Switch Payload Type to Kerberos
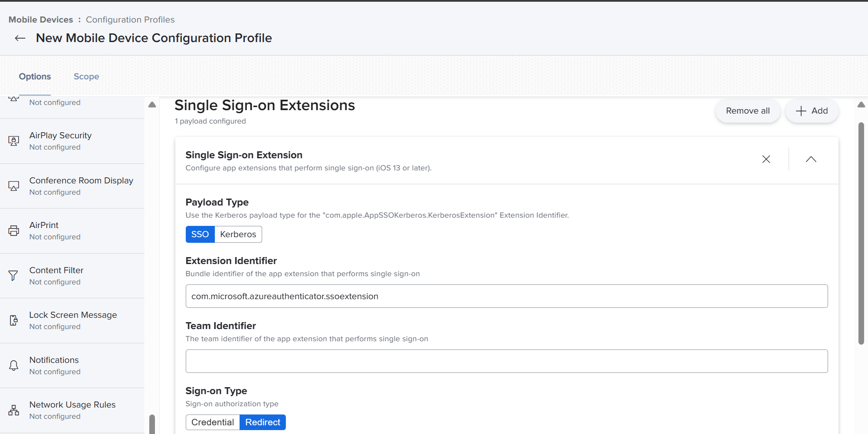The image size is (868, 434). 238,234
